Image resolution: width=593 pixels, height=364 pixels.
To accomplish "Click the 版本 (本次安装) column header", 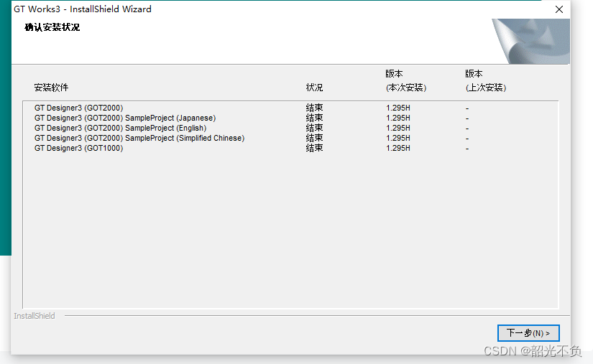I will pos(406,80).
